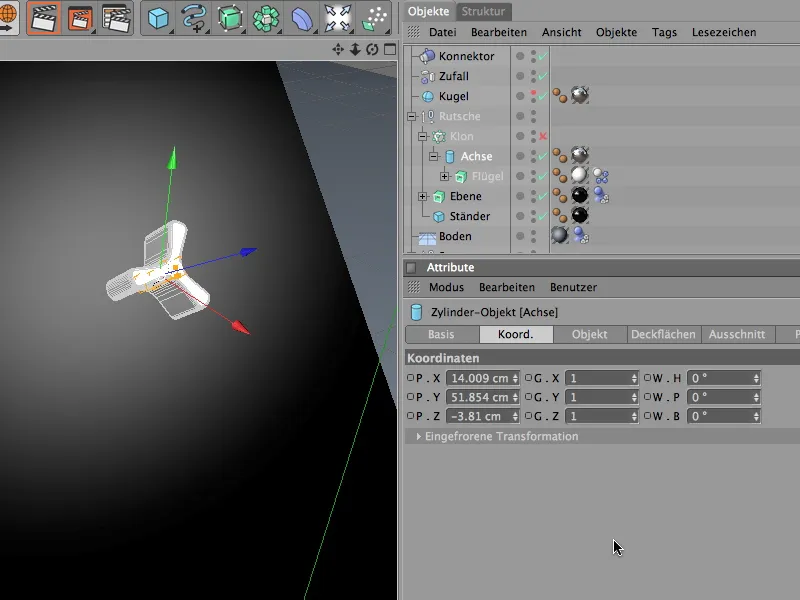The height and width of the screenshot is (600, 800).
Task: Open the render settings clapperboard icon
Action: click(x=116, y=18)
